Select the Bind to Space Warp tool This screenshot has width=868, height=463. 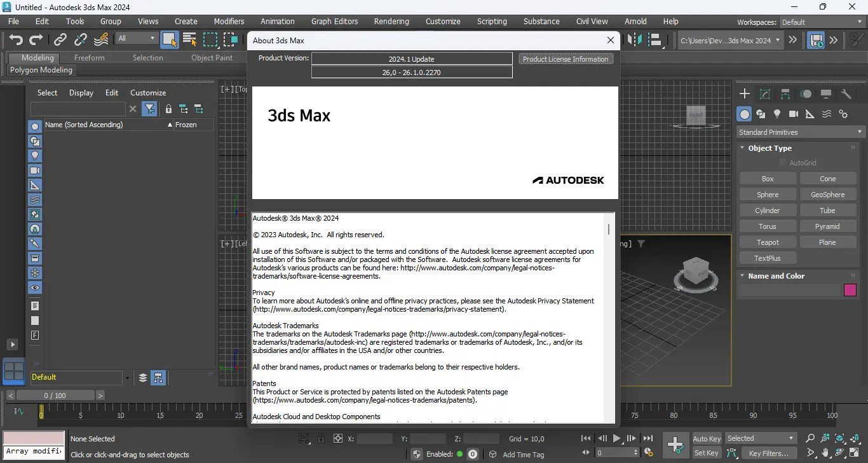101,40
